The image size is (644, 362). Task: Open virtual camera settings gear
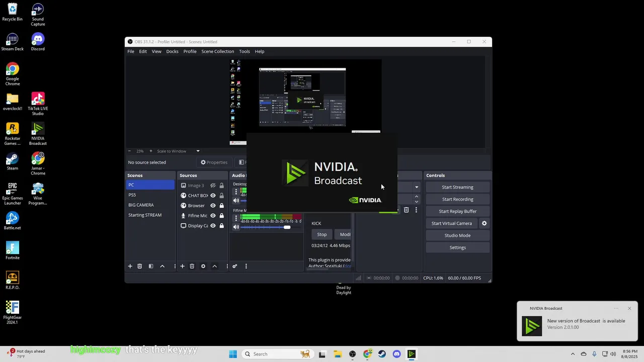485,223
